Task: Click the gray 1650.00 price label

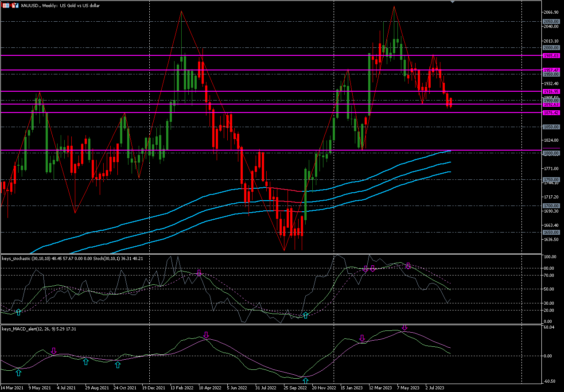Action: point(551,232)
